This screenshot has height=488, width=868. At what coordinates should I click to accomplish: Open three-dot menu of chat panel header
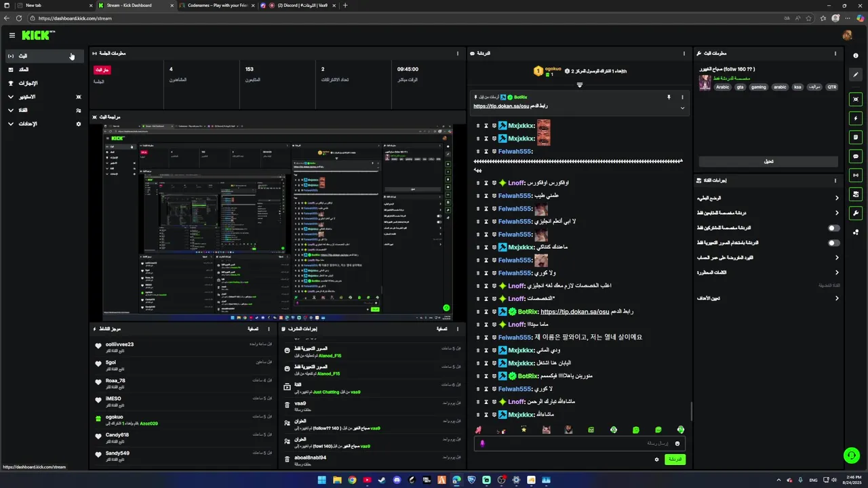(684, 53)
